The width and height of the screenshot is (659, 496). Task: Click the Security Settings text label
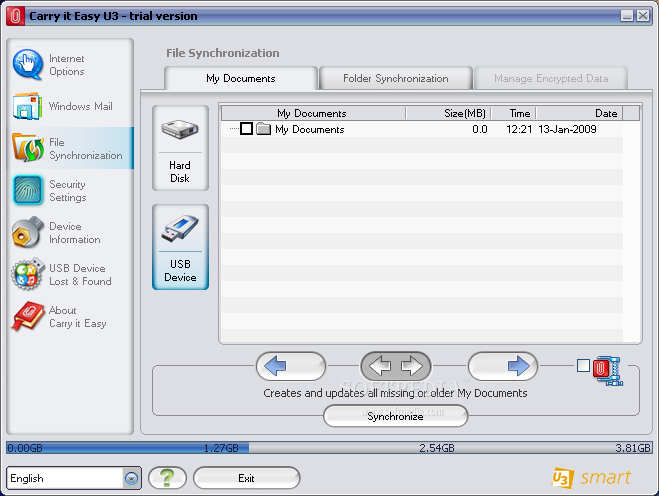[68, 191]
